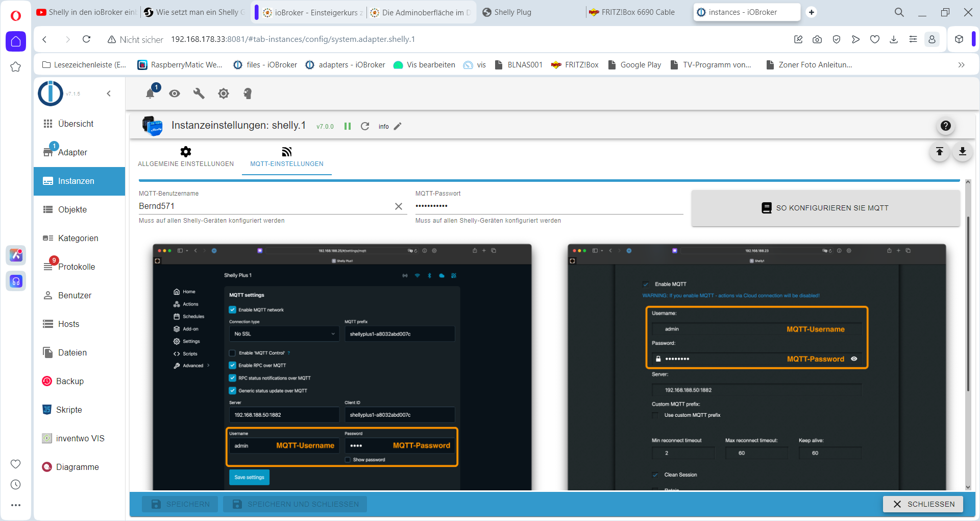Open Objekte in the sidebar

pyautogui.click(x=79, y=209)
